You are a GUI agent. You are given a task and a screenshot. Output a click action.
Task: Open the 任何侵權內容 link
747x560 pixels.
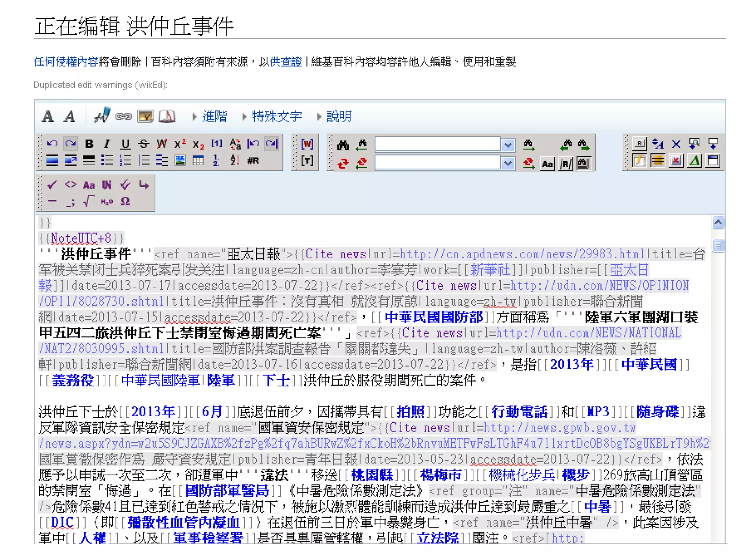(x=66, y=62)
